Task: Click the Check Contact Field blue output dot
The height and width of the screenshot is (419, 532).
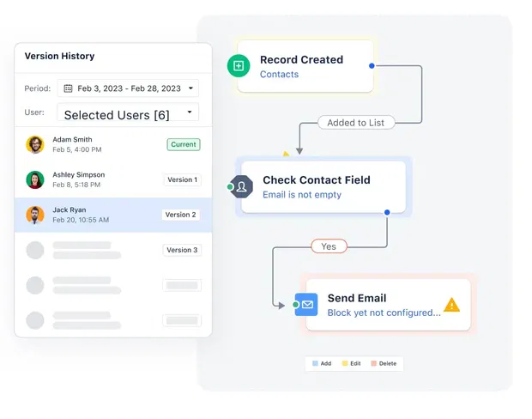Action: point(387,213)
